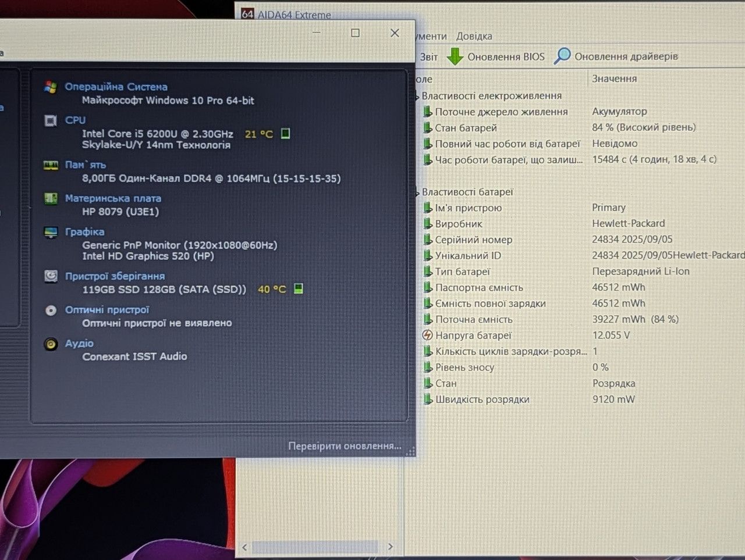
Task: Open the Звіт report toolbar item
Action: pos(428,57)
